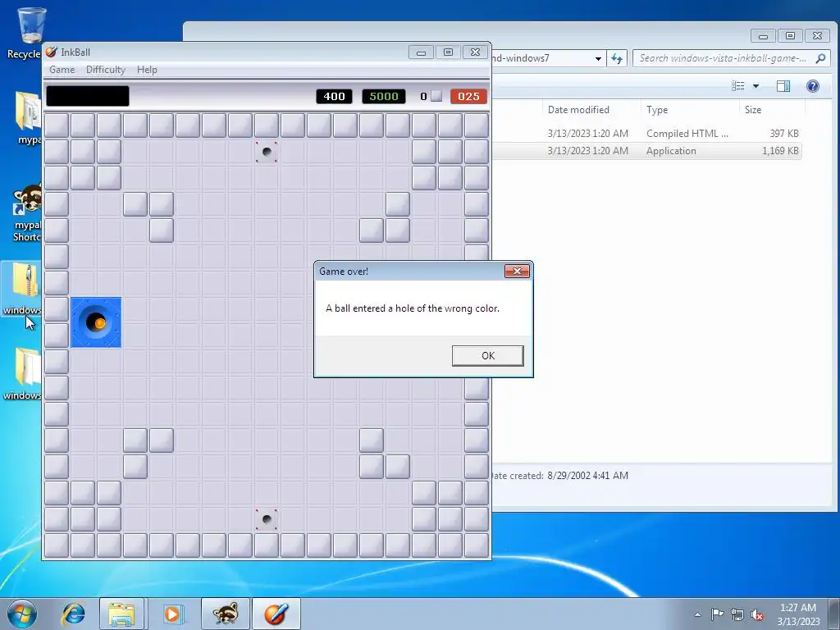Click the InkBall title bar icon
The image size is (840, 630).
52,52
